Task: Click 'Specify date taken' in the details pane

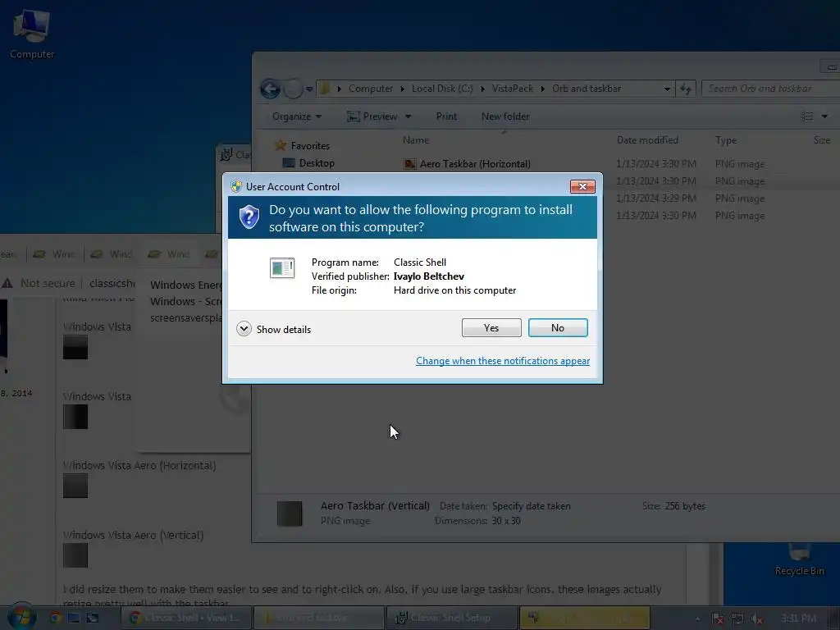Action: (x=531, y=505)
